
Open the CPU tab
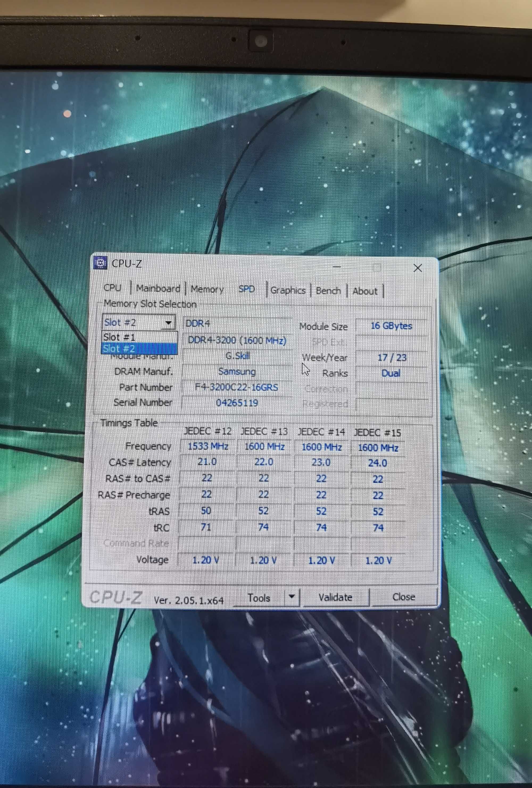113,288
